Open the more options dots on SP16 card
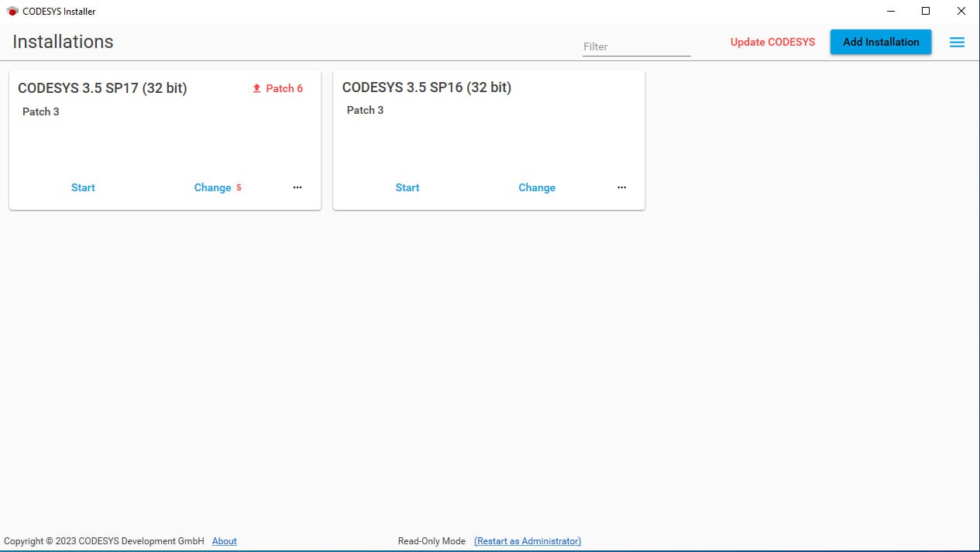 click(x=621, y=187)
